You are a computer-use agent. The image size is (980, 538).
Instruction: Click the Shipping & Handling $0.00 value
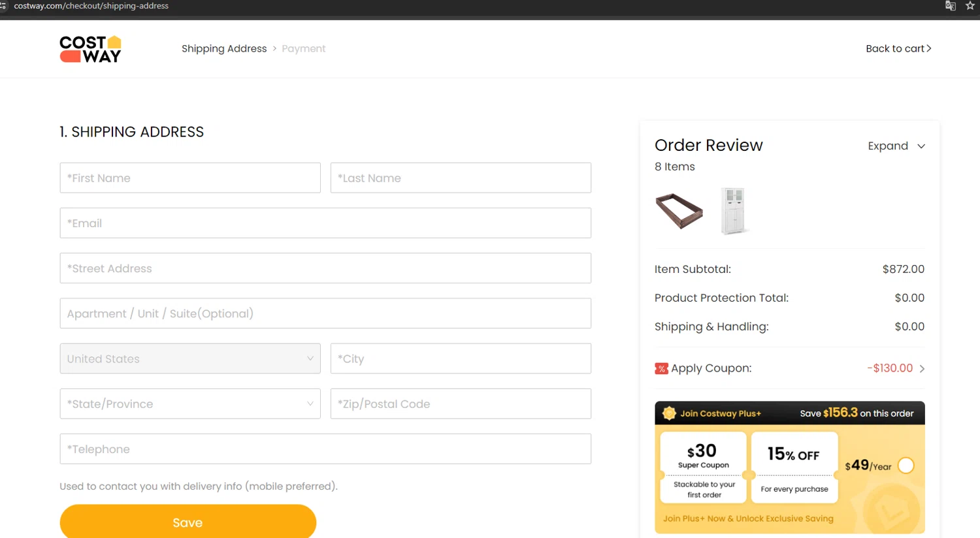click(909, 326)
